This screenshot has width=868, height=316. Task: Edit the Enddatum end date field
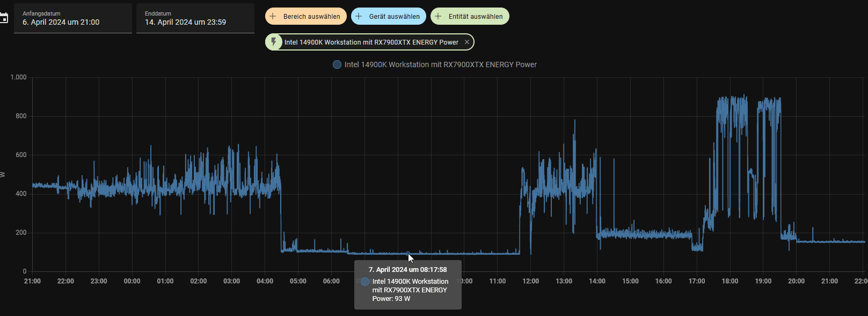click(195, 18)
